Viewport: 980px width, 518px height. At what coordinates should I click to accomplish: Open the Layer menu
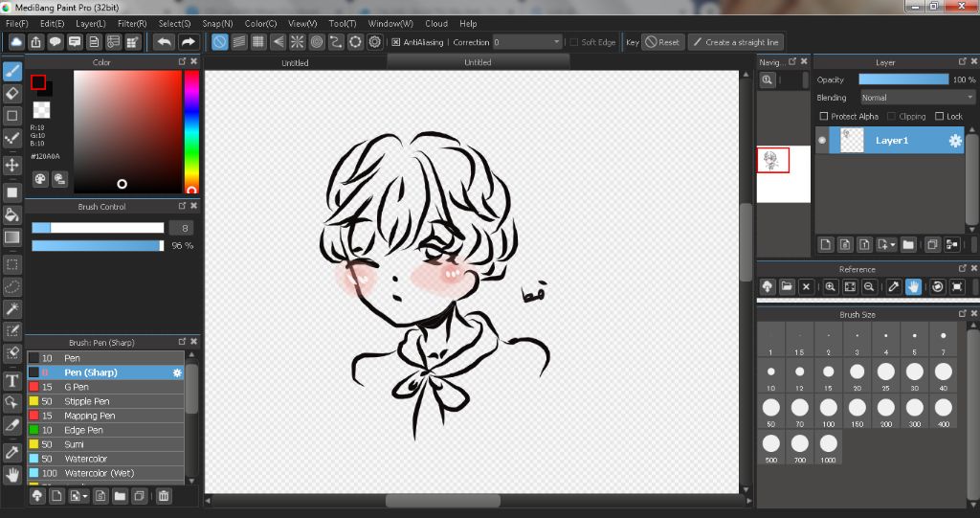[x=91, y=24]
